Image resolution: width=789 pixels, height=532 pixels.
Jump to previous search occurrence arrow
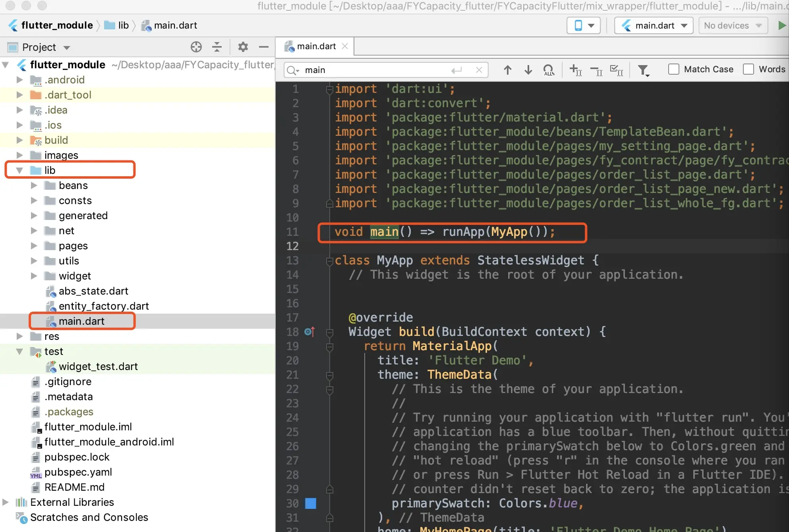tap(507, 70)
